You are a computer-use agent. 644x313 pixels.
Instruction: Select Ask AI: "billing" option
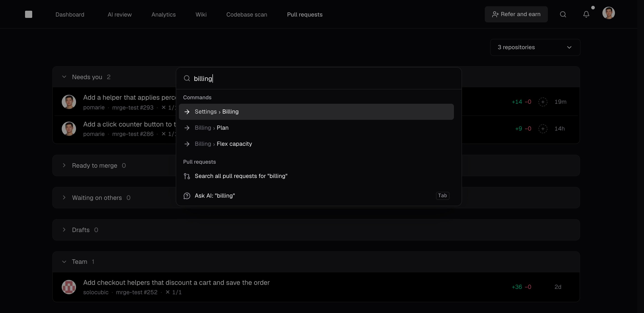pos(316,196)
